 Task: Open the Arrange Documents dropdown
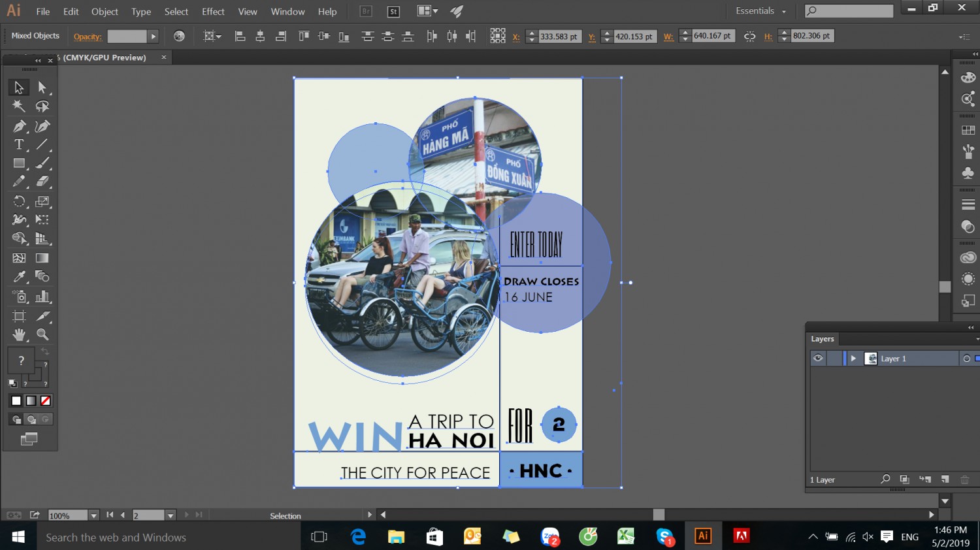pyautogui.click(x=427, y=11)
